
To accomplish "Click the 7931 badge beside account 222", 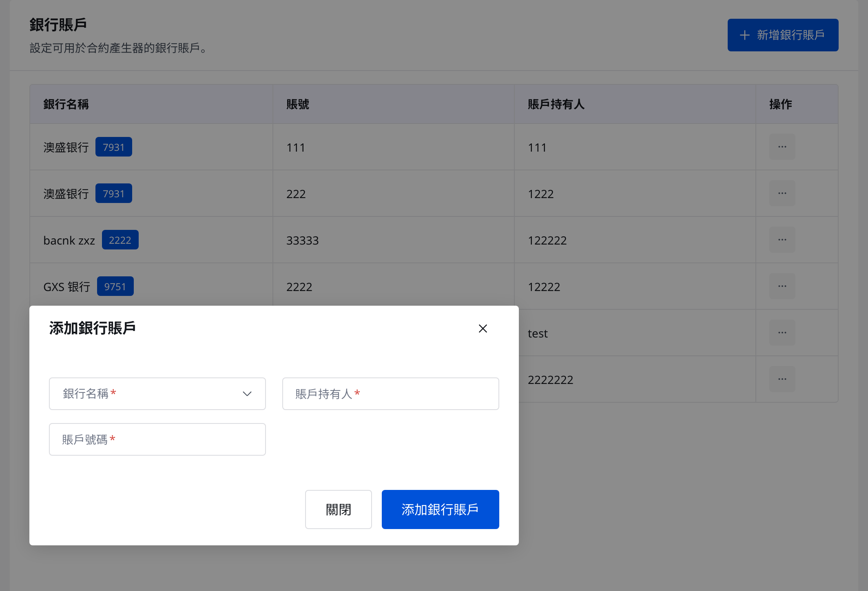I will tap(114, 194).
